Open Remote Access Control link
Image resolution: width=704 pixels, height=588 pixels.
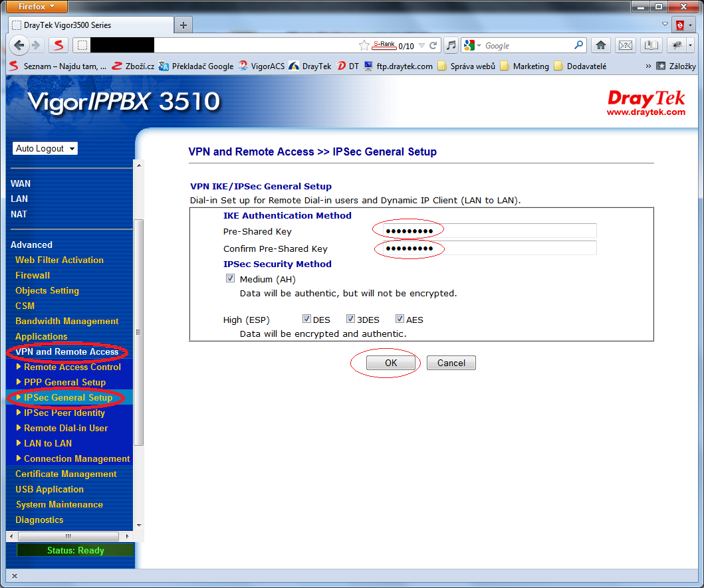click(x=72, y=367)
